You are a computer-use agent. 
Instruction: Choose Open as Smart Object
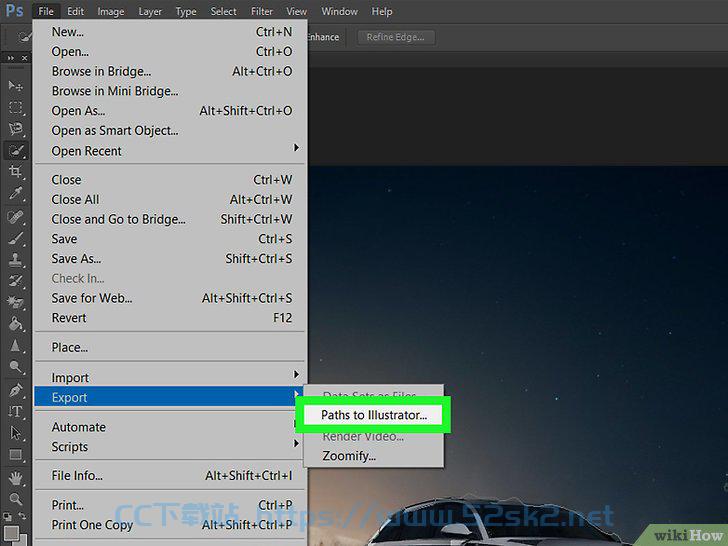tap(170, 130)
